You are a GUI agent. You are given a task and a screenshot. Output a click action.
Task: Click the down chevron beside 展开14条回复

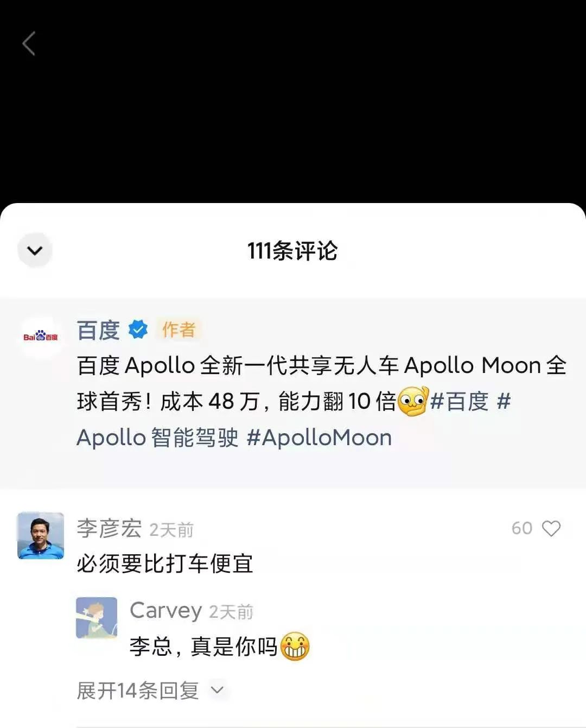217,690
